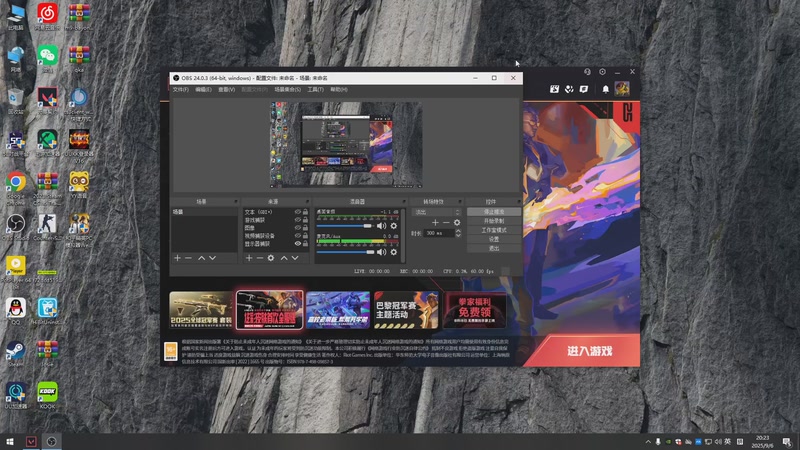Mute Mic/Aux speaker icon in mixer
Viewport: 800px width, 450px height.
tap(381, 252)
